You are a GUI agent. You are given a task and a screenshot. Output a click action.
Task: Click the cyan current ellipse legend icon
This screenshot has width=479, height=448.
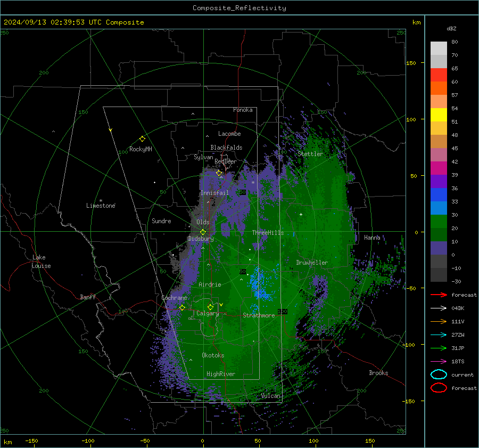[439, 374]
